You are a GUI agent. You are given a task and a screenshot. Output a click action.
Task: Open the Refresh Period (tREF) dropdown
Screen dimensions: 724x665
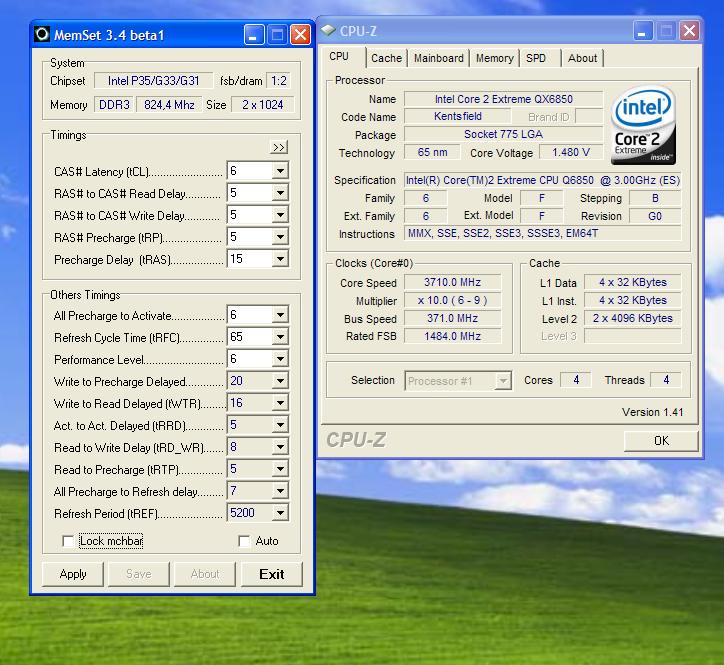point(280,513)
